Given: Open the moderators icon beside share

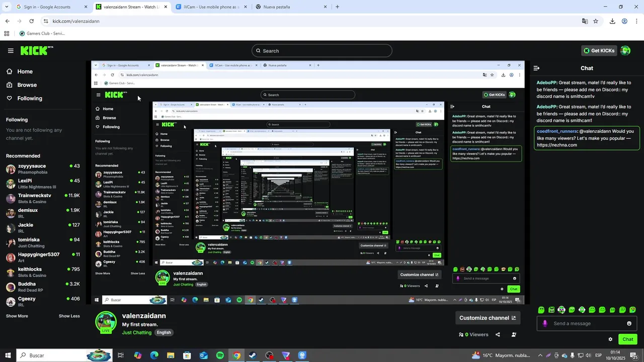Looking at the screenshot, I should (514, 334).
